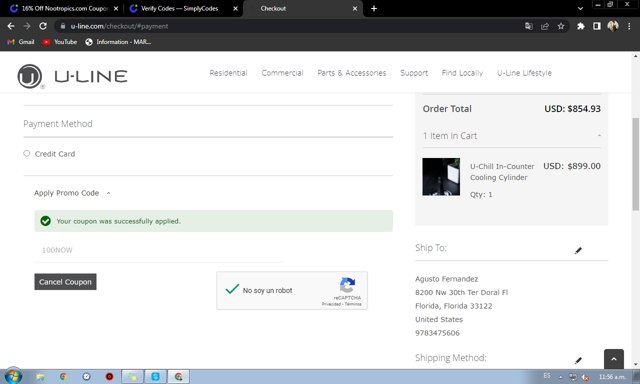Click the coupon successfully applied message
The width and height of the screenshot is (640, 384).
[213, 221]
